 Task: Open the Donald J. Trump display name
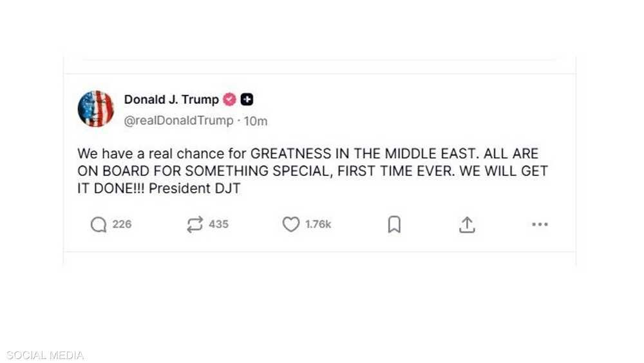point(171,99)
